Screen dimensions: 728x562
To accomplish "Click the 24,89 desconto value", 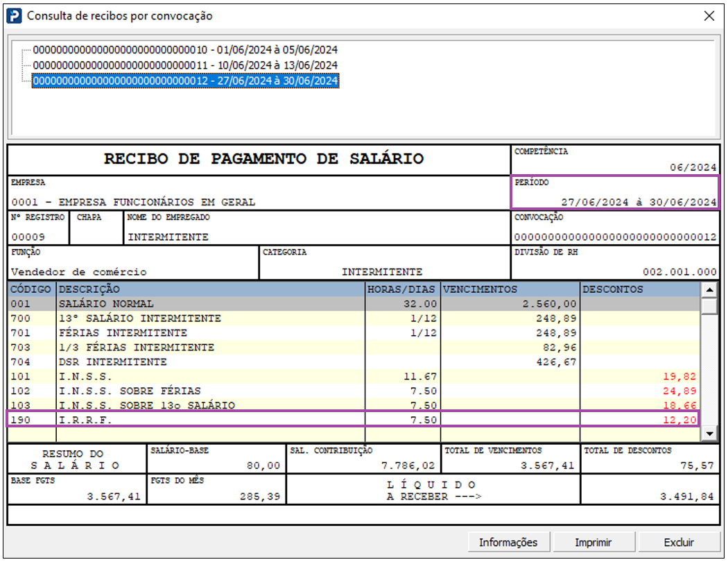I will tap(679, 391).
